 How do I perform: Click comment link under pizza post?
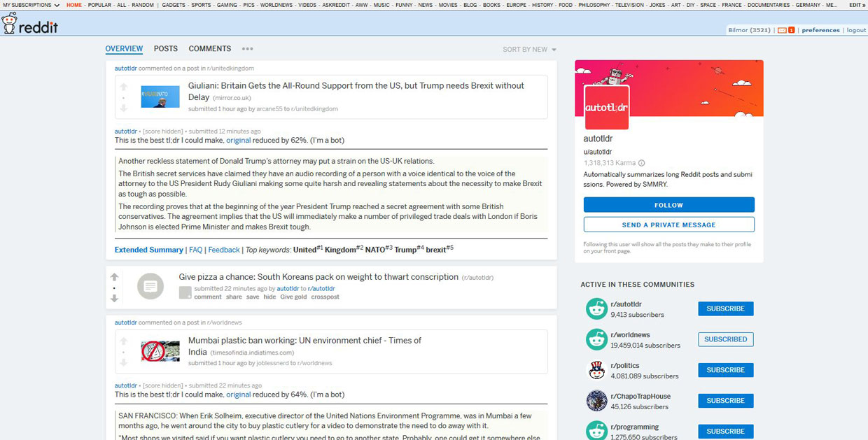coord(208,297)
